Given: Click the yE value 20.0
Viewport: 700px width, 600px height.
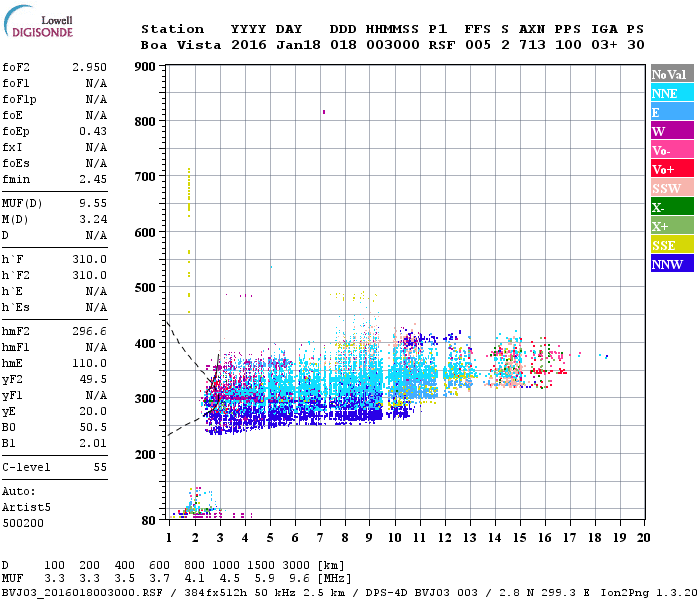Looking at the screenshot, I should 93,412.
